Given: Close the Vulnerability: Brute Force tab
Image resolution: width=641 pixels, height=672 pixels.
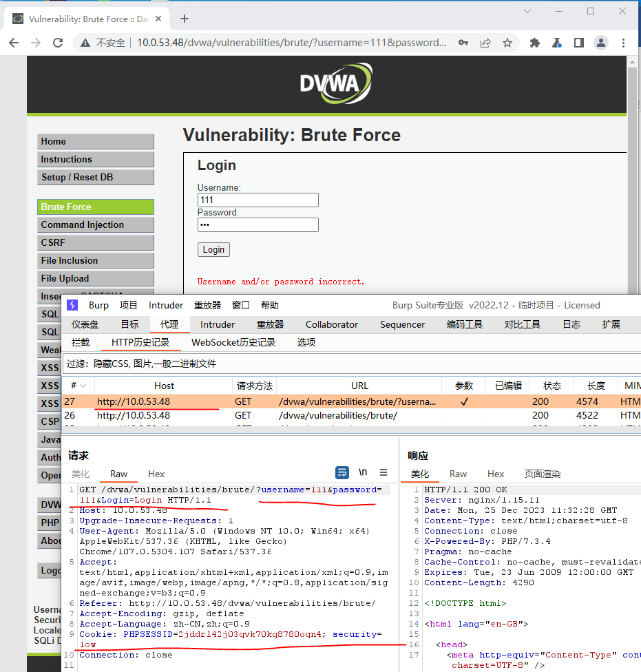Looking at the screenshot, I should (158, 19).
